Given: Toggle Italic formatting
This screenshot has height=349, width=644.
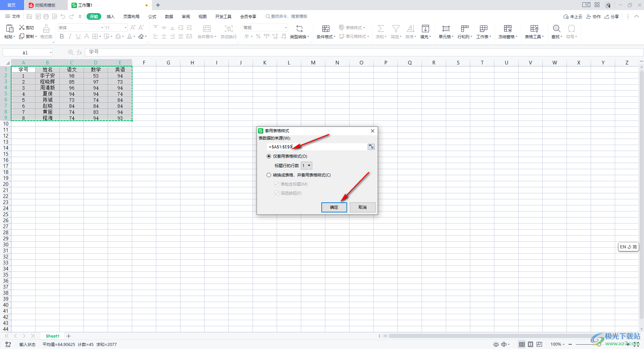Looking at the screenshot, I should click(70, 37).
